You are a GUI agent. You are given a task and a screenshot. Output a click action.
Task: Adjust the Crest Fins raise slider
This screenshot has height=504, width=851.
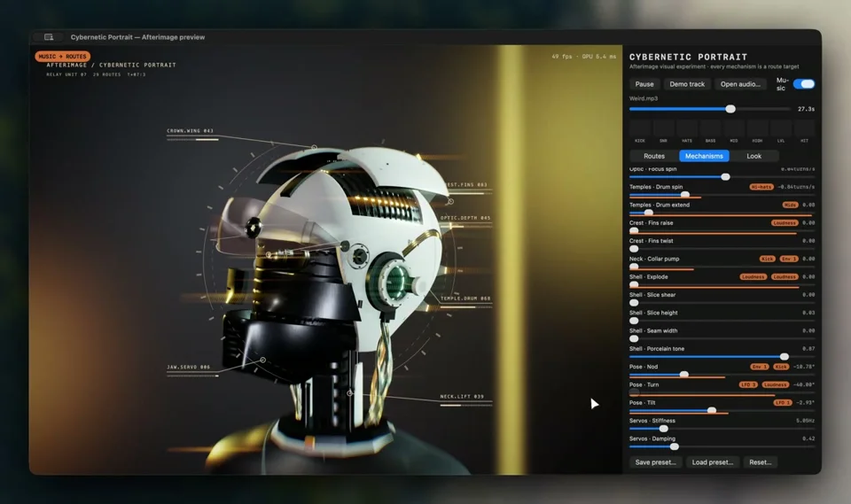[722, 230]
